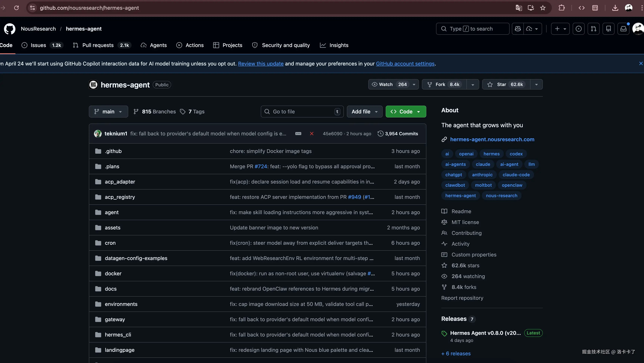Open the Copilot chat icon in header

[518, 29]
